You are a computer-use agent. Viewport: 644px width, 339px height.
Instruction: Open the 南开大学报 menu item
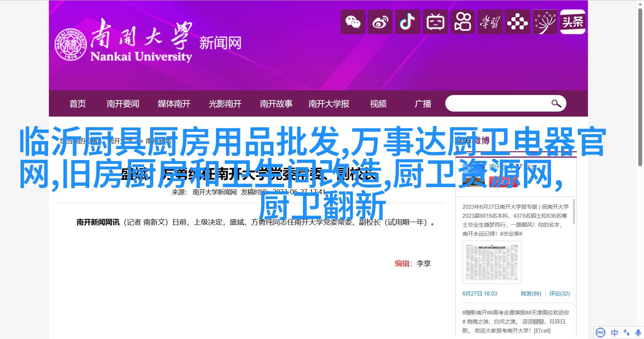[x=329, y=104]
